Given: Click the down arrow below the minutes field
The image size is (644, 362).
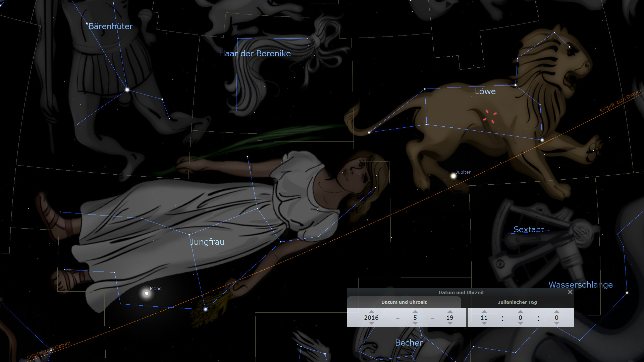Looking at the screenshot, I should [x=520, y=323].
